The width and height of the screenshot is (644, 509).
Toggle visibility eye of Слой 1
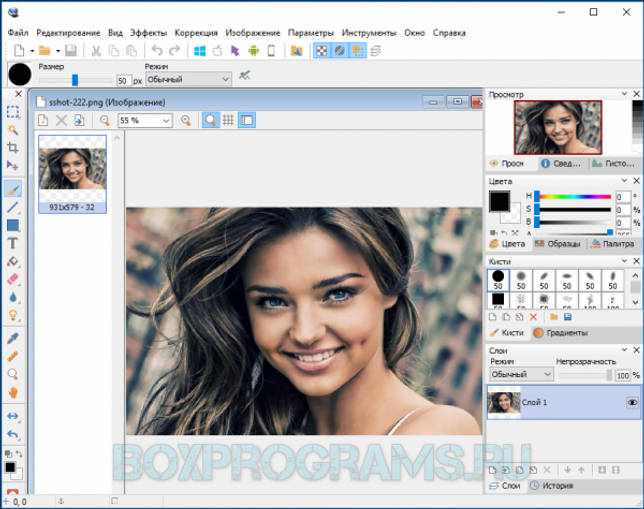[x=632, y=402]
